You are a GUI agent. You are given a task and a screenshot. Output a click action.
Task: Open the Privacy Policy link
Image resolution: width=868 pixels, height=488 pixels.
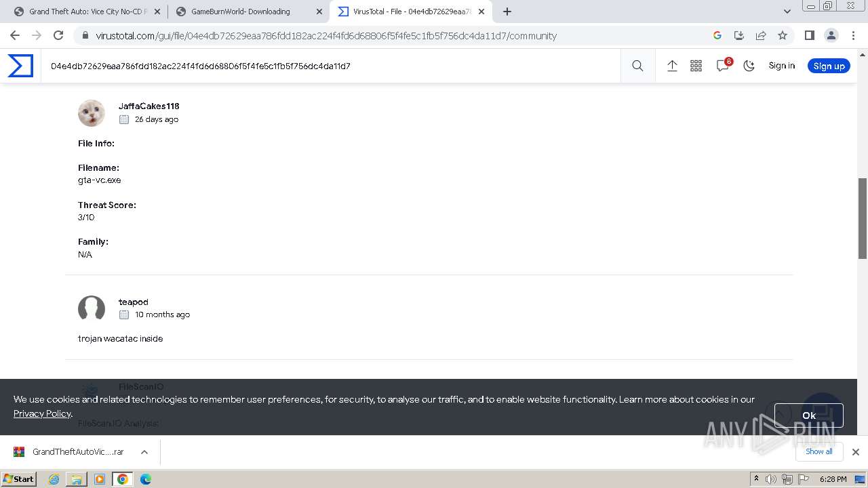coord(42,413)
